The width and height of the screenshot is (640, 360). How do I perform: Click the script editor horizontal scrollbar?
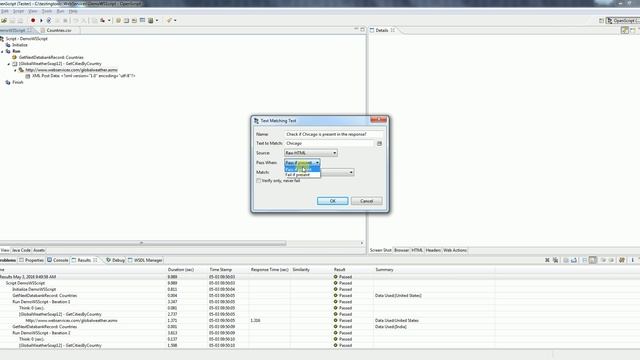(143, 243)
